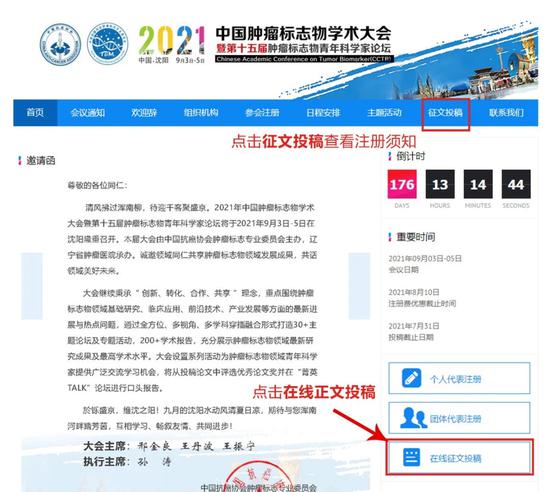Click the 执行主席 signature line

pos(127,461)
